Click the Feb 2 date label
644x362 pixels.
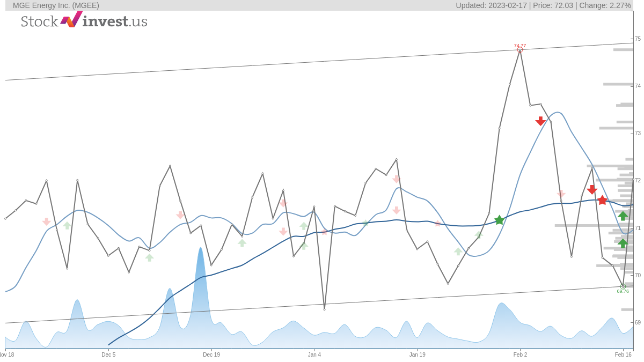pos(520,354)
